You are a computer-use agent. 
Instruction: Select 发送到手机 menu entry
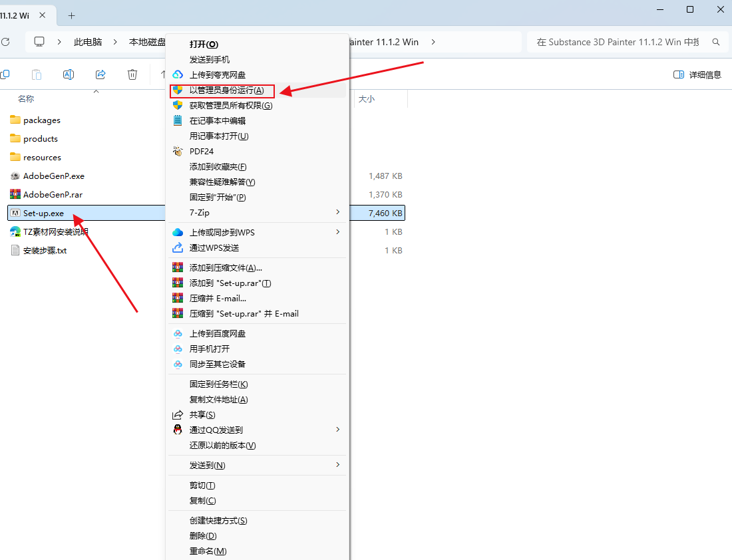point(258,60)
